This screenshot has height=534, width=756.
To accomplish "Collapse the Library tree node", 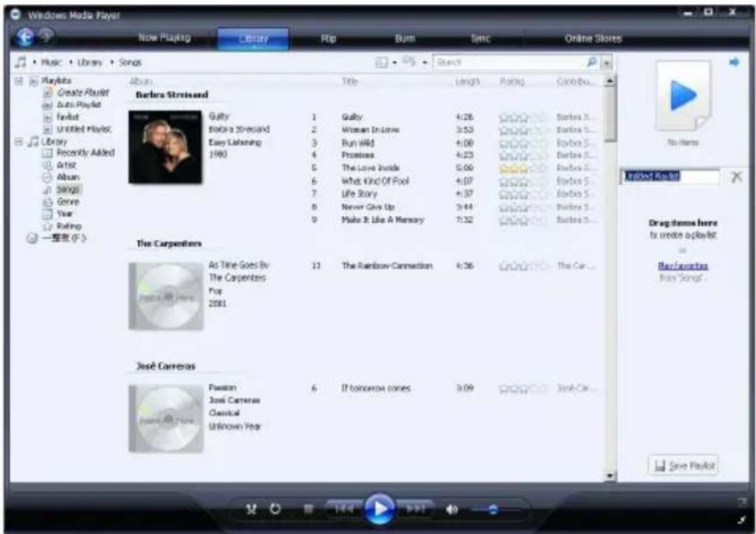I will tap(19, 141).
